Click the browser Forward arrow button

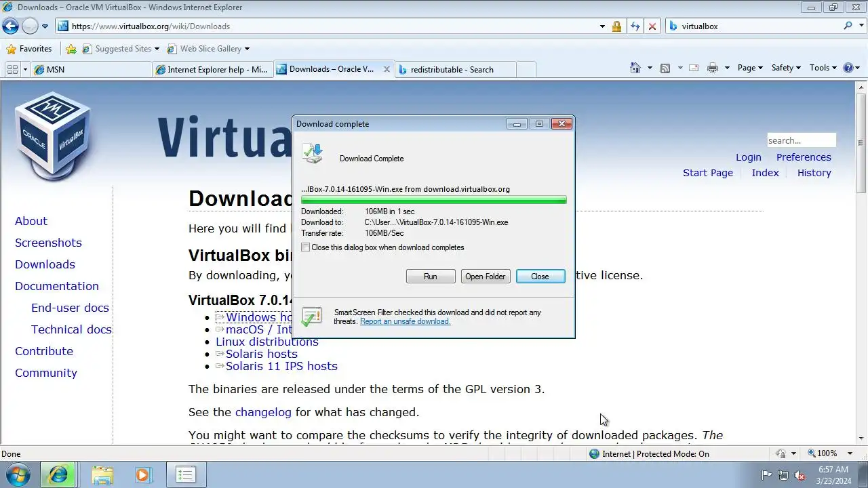click(x=30, y=26)
